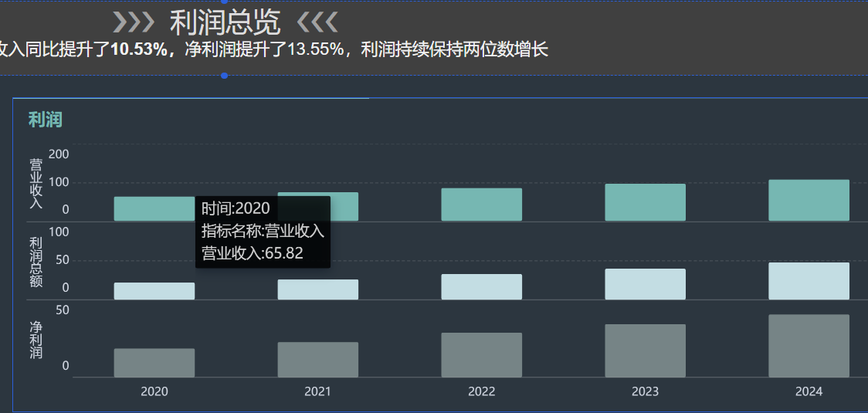Click the 2022 x-axis label

click(x=482, y=391)
